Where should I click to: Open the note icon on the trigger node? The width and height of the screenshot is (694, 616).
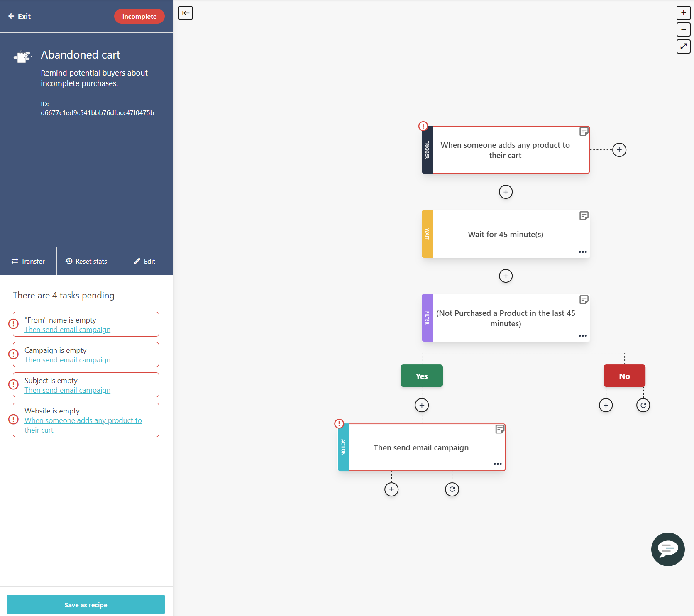click(584, 131)
